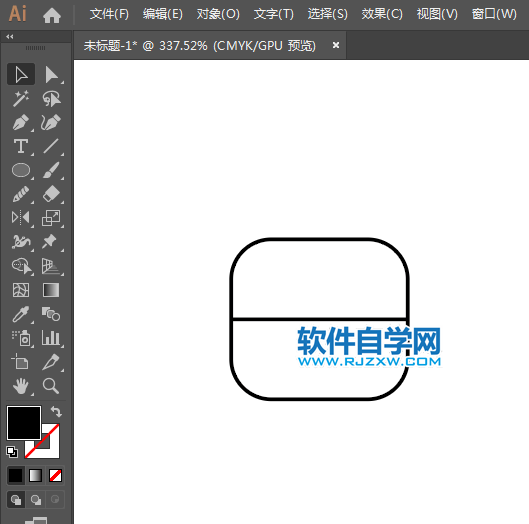This screenshot has width=529, height=524.
Task: Select the Shaper pencil tool
Action: [x=21, y=194]
